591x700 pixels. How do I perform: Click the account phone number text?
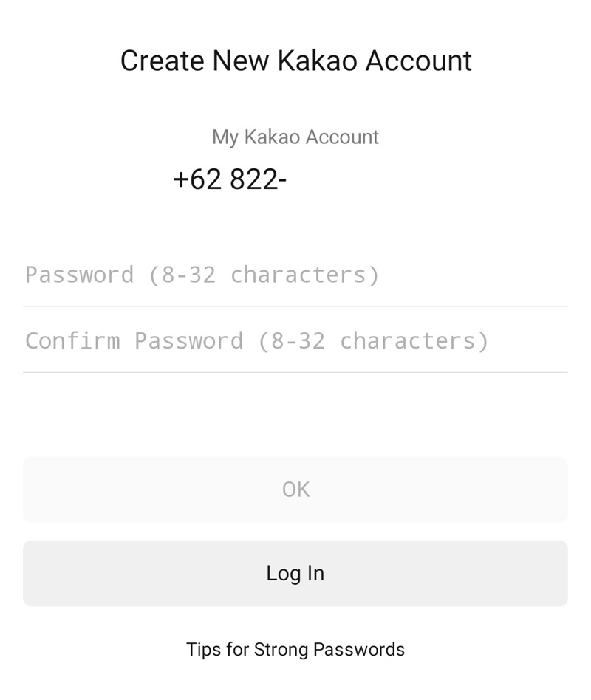230,179
